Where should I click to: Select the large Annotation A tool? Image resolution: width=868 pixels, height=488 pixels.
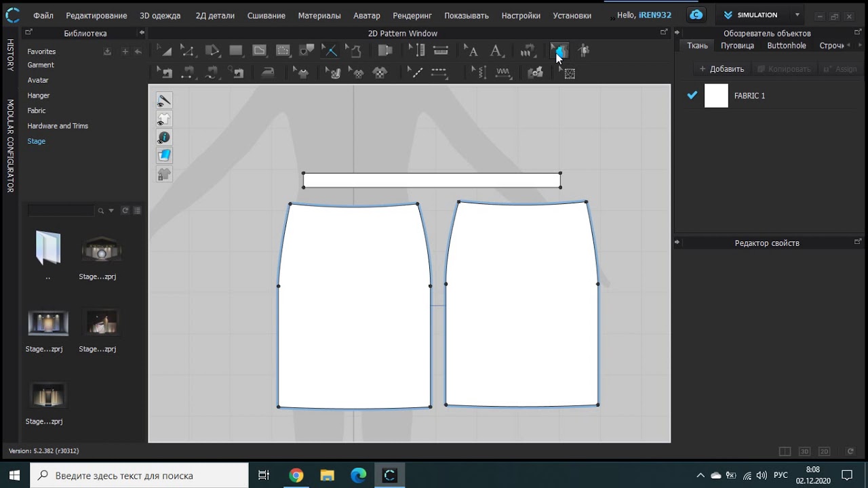coord(496,51)
